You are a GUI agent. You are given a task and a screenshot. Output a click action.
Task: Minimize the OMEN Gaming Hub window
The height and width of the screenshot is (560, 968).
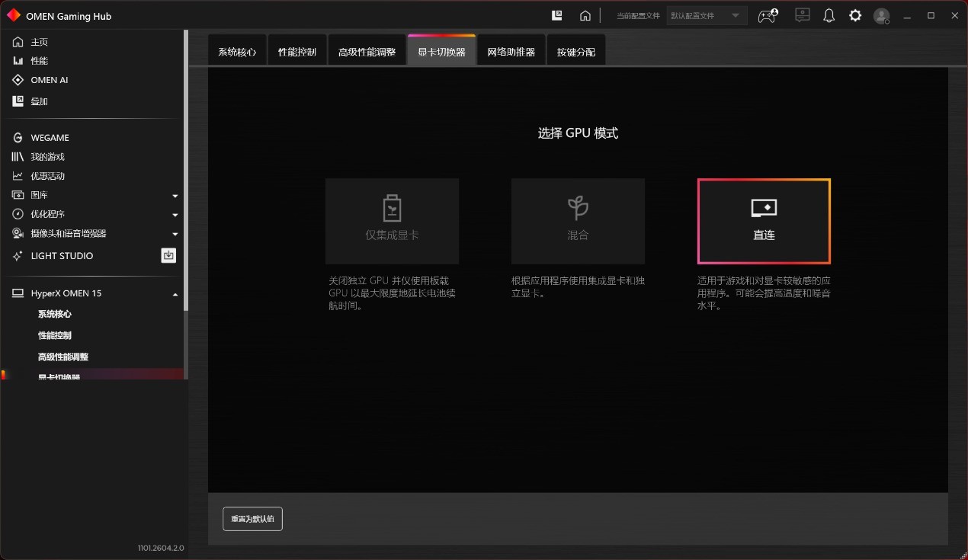point(907,16)
